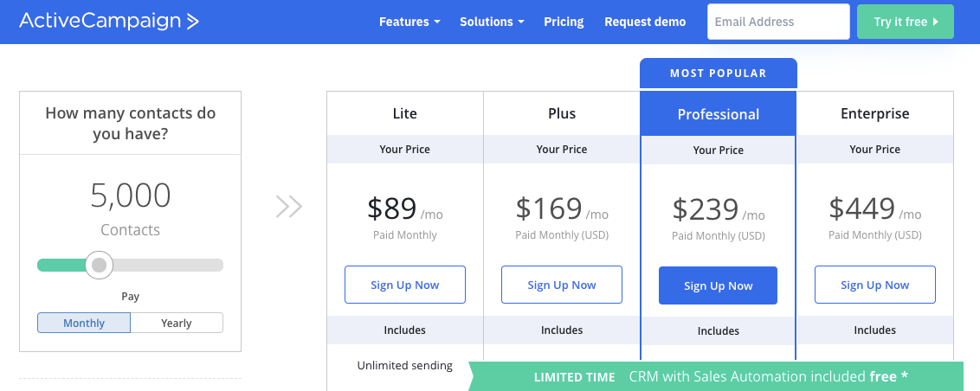Click the contacts slider handle
This screenshot has width=980, height=391.
[99, 266]
